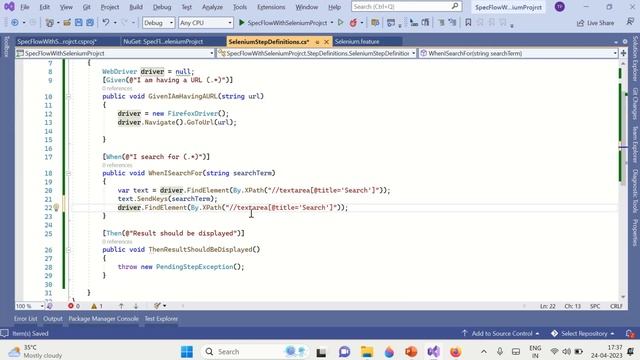Viewport: 640px width, 360px height.
Task: Click the TP account avatar
Action: pos(560,7)
